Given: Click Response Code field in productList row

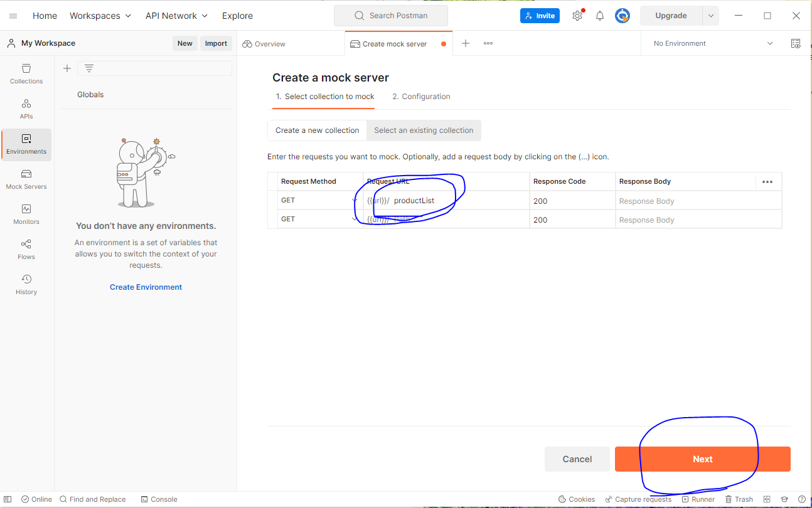Looking at the screenshot, I should [x=572, y=201].
